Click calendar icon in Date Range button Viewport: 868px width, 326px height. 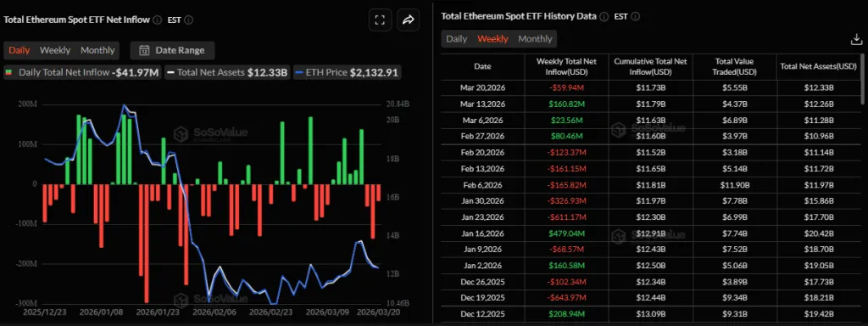coord(144,50)
